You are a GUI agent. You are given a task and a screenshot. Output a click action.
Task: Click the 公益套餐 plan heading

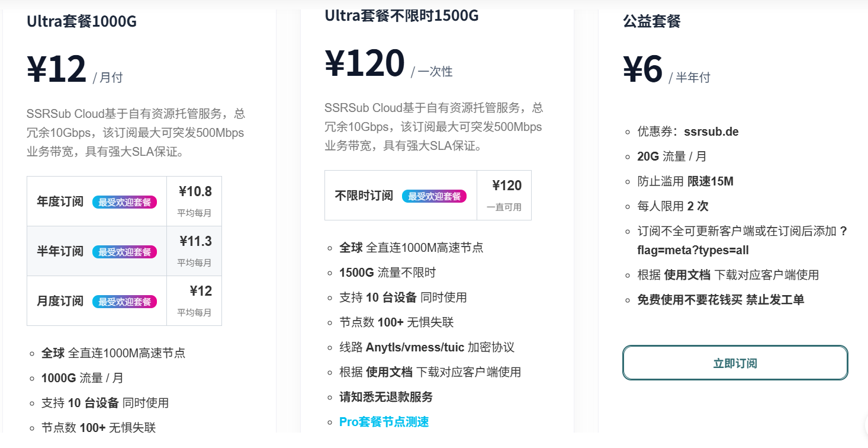pos(651,22)
